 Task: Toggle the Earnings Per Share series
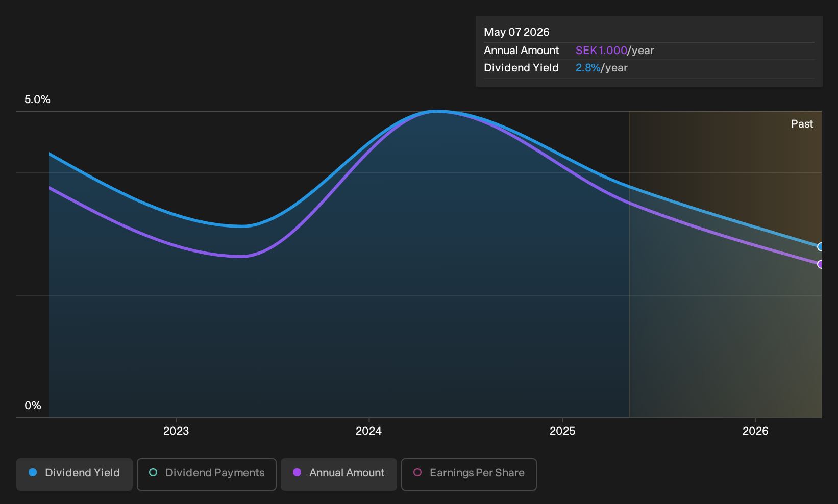tap(469, 474)
